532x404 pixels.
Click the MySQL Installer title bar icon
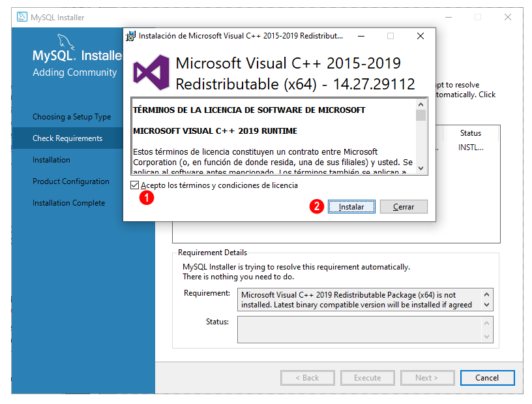[22, 17]
